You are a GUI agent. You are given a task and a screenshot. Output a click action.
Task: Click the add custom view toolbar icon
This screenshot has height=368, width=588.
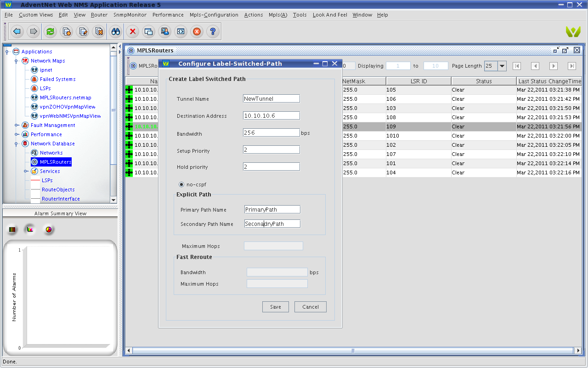pos(67,31)
